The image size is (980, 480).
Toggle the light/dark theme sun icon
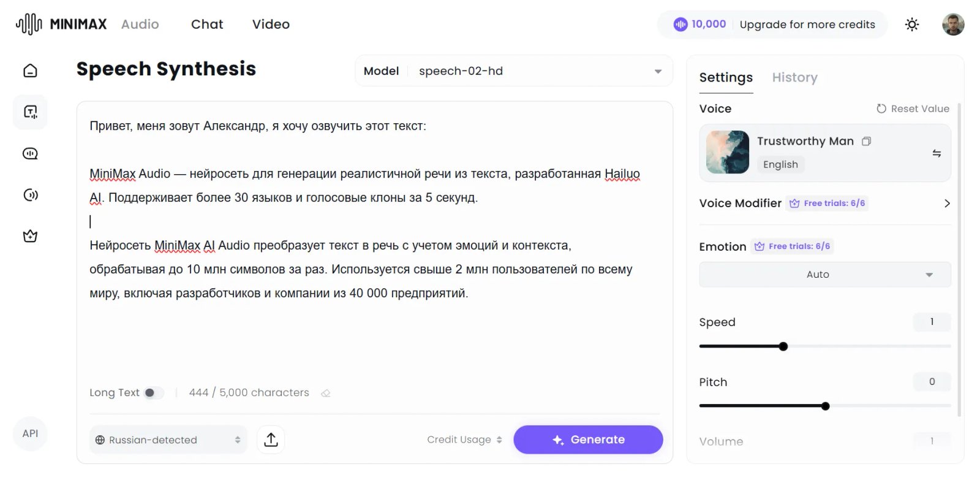coord(912,25)
